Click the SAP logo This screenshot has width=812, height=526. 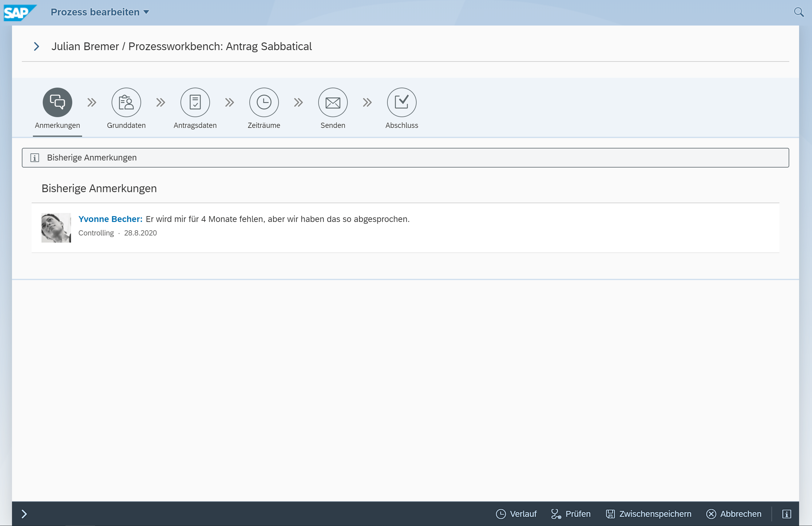click(20, 13)
